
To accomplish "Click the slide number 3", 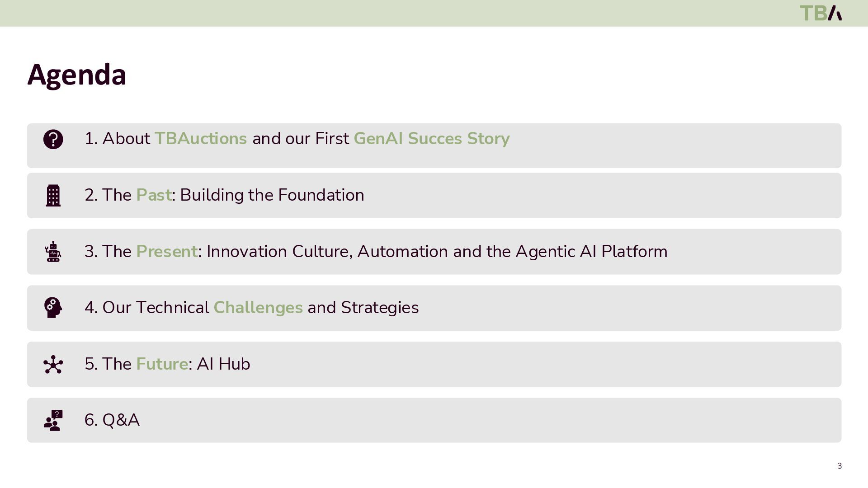I will (x=839, y=466).
